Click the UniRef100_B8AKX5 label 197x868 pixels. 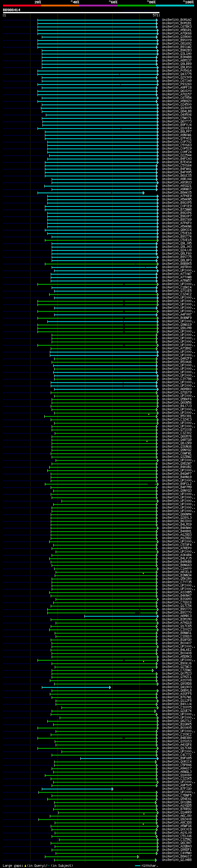click(177, 192)
